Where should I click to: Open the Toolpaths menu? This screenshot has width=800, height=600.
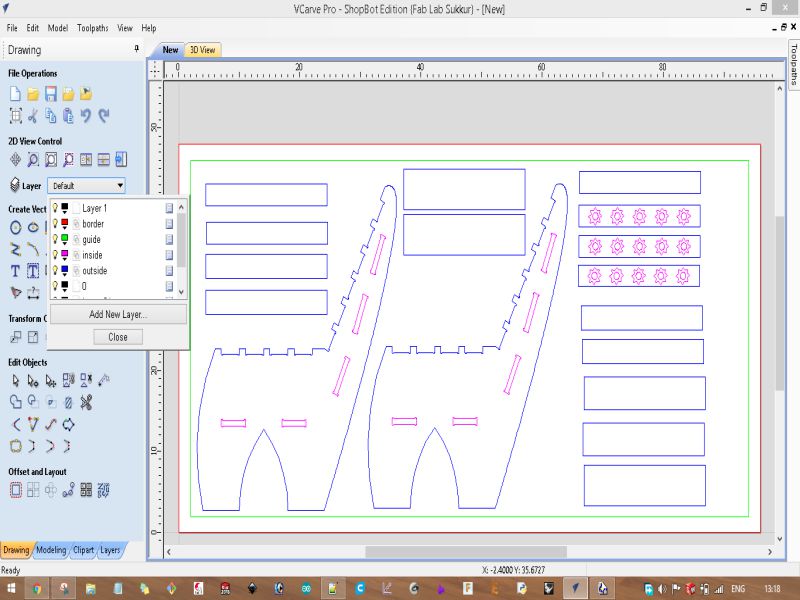[93, 28]
